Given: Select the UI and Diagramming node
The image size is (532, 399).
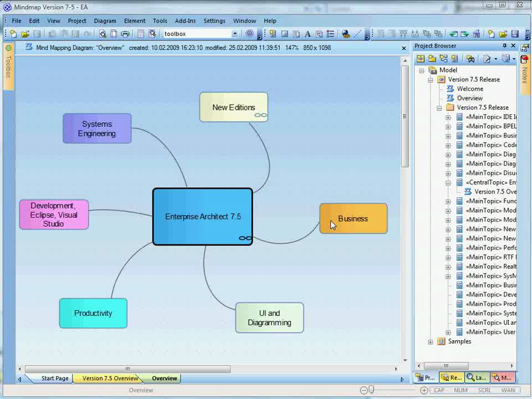Looking at the screenshot, I should point(270,318).
